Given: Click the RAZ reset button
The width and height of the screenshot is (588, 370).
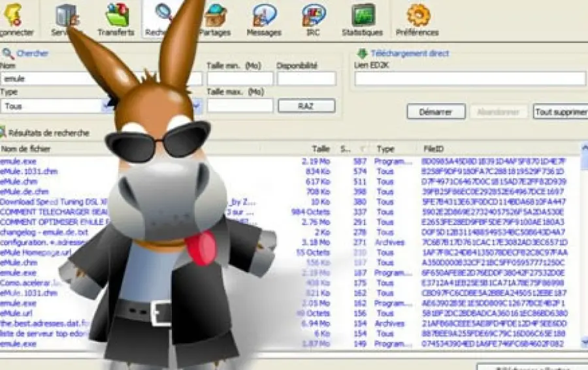Looking at the screenshot, I should [x=306, y=106].
